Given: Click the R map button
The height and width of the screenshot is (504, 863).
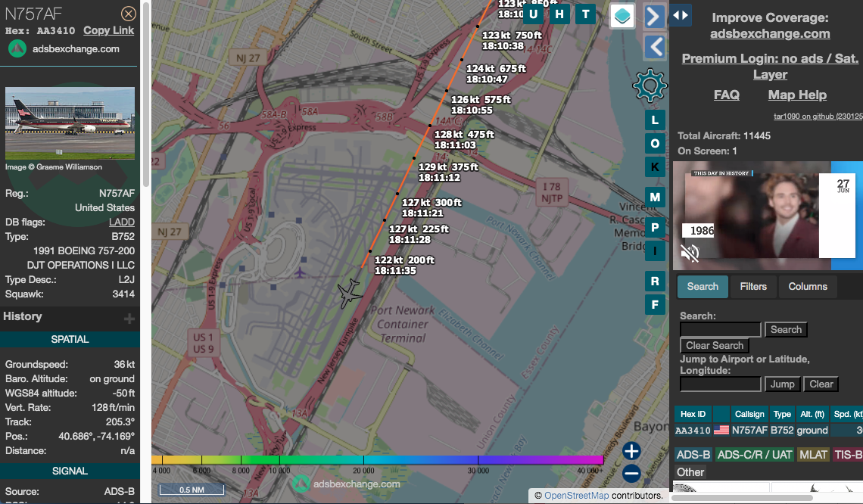Looking at the screenshot, I should (x=655, y=282).
